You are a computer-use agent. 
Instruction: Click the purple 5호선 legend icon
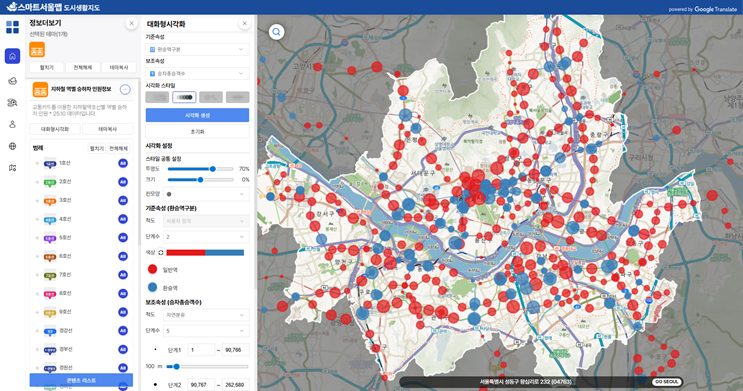click(50, 237)
